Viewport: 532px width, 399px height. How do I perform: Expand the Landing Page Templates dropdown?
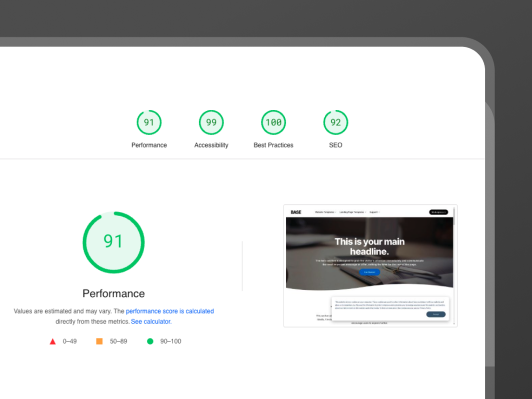click(x=353, y=212)
